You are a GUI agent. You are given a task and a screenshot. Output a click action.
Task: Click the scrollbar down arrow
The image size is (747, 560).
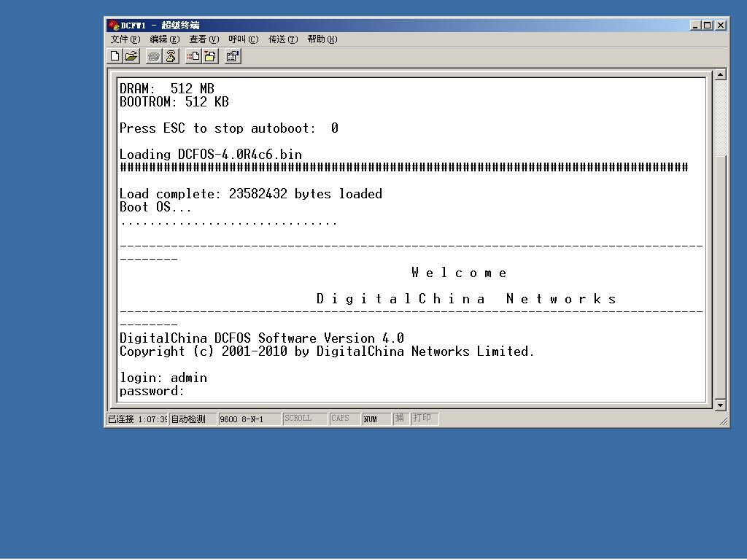tap(720, 405)
